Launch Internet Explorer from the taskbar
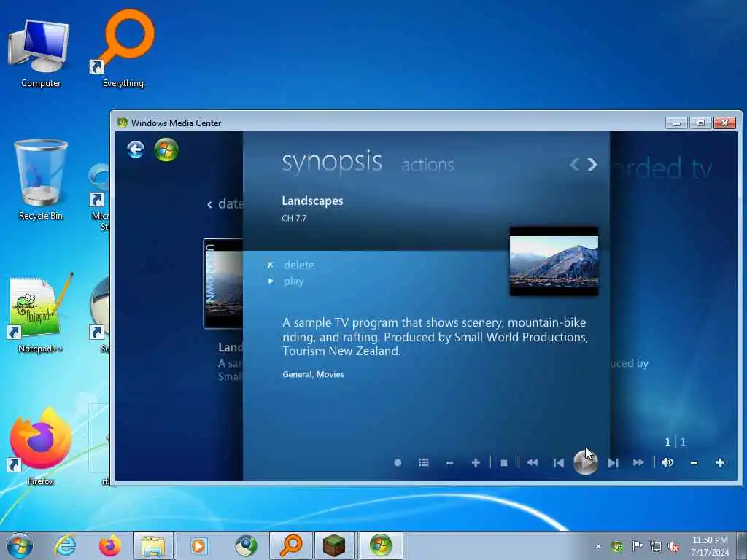747x560 pixels. [65, 545]
